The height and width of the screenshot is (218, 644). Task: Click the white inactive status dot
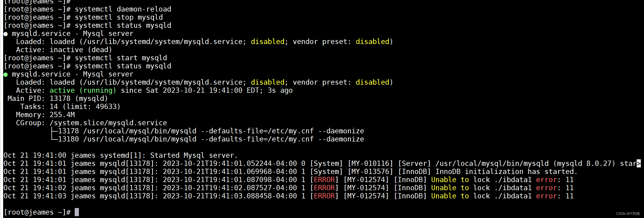pos(6,34)
